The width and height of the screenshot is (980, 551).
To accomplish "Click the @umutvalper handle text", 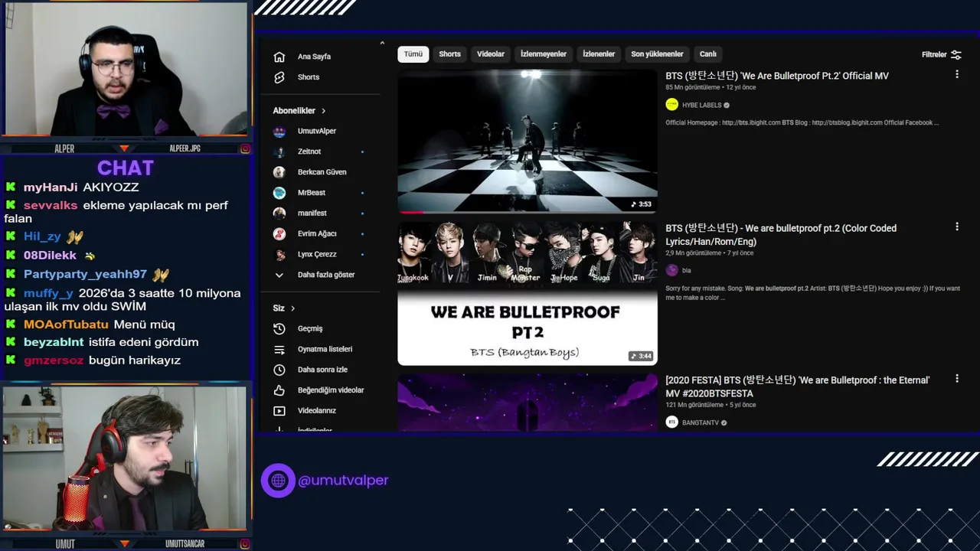I will point(343,481).
